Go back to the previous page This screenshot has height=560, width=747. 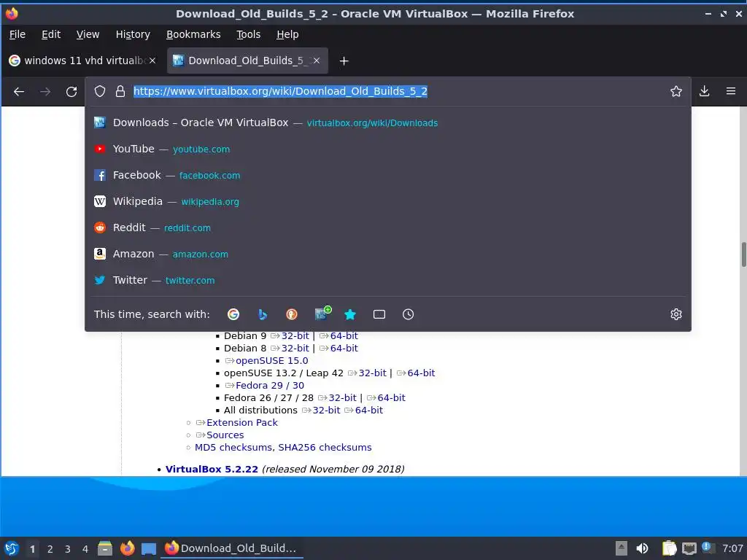19,91
